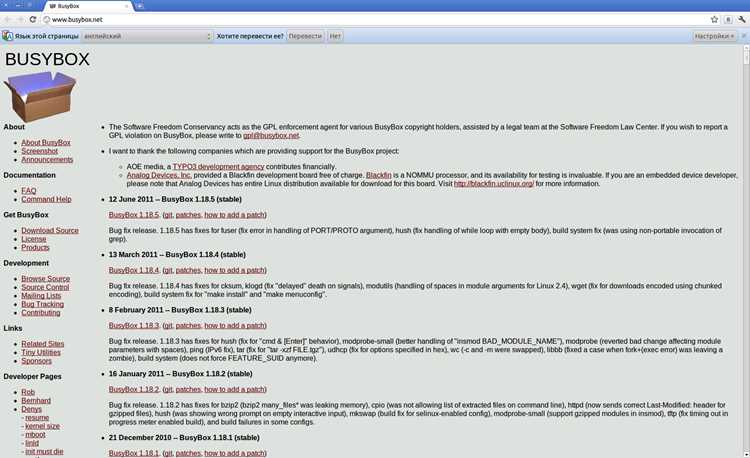Open the 'resume' link under Denys

pyautogui.click(x=37, y=418)
